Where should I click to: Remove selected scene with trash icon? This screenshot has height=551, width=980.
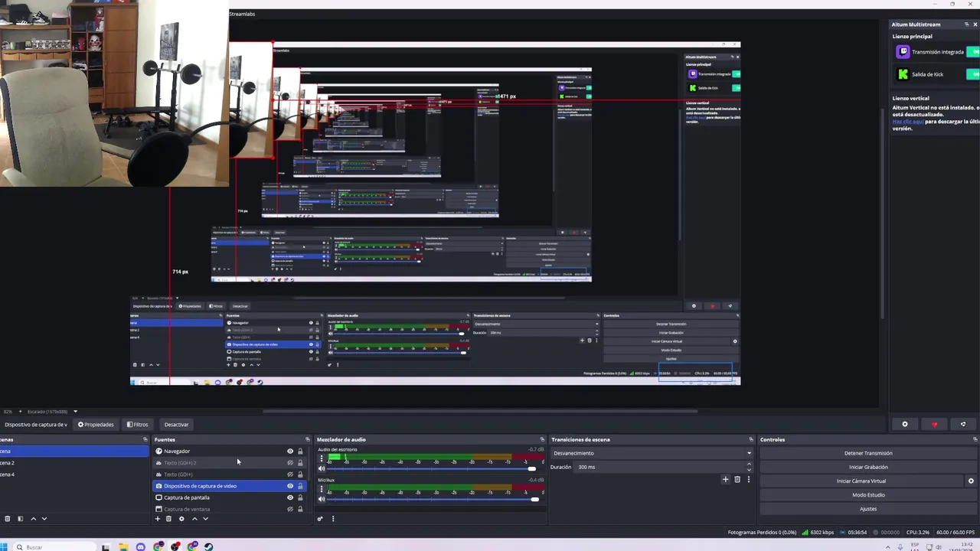click(8, 519)
